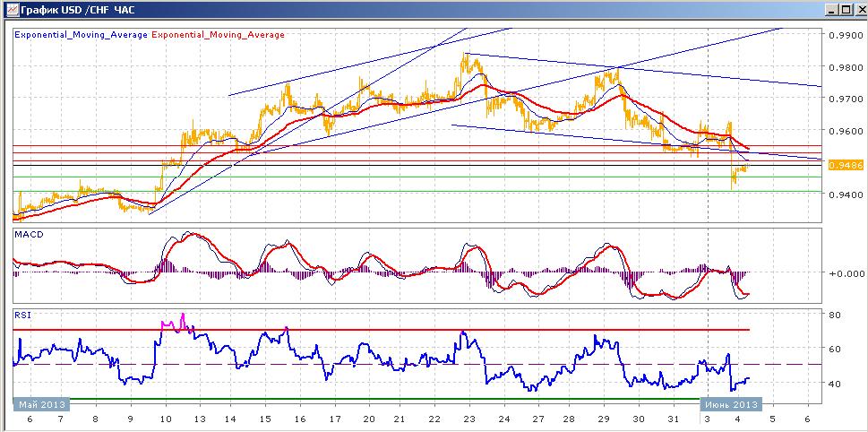
Task: Click the date label 23 on time axis
Action: 469,419
